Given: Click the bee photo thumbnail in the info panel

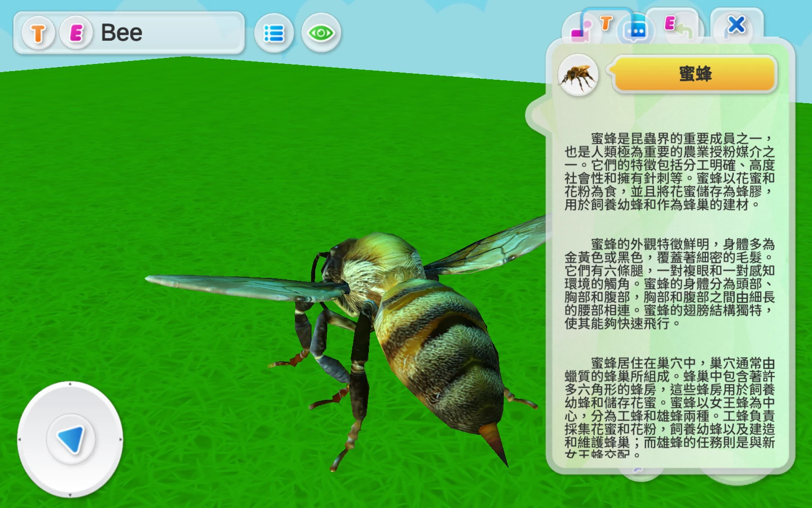Looking at the screenshot, I should coord(578,76).
